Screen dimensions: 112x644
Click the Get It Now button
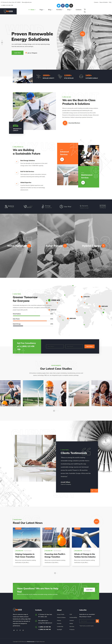pos(89,346)
